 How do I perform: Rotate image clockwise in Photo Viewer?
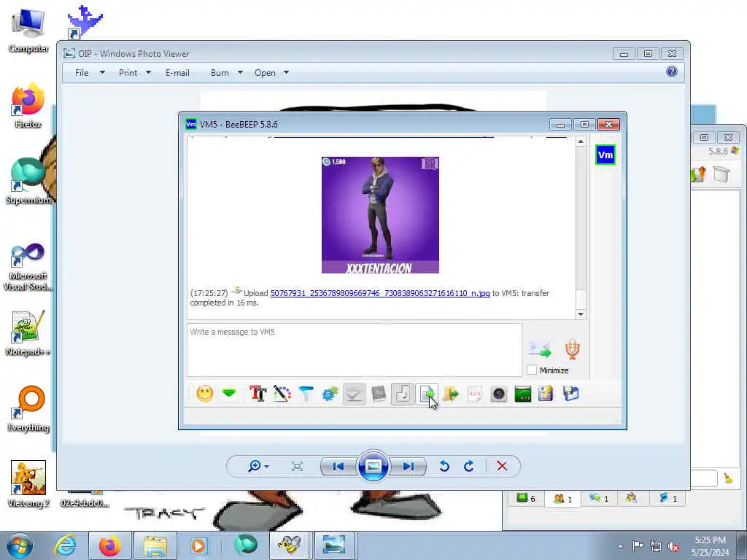pos(469,466)
